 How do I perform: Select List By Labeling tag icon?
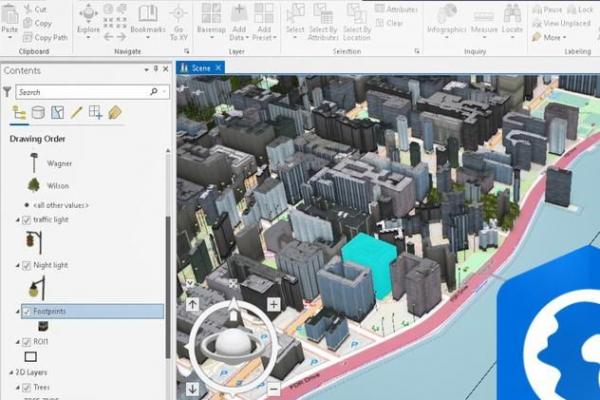click(114, 112)
